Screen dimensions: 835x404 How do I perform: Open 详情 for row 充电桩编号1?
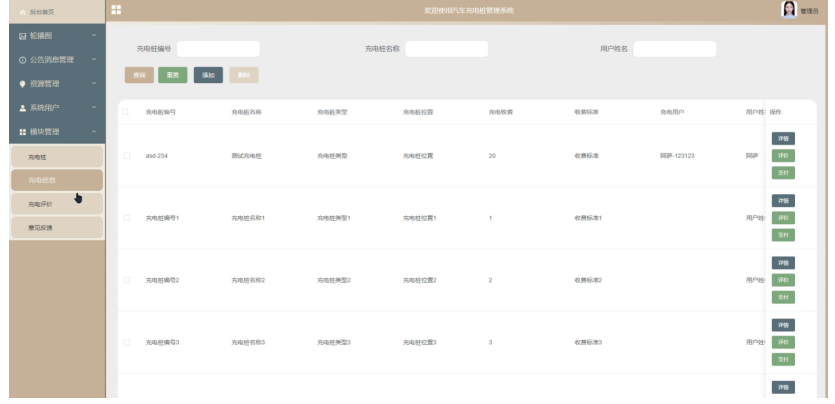point(783,201)
